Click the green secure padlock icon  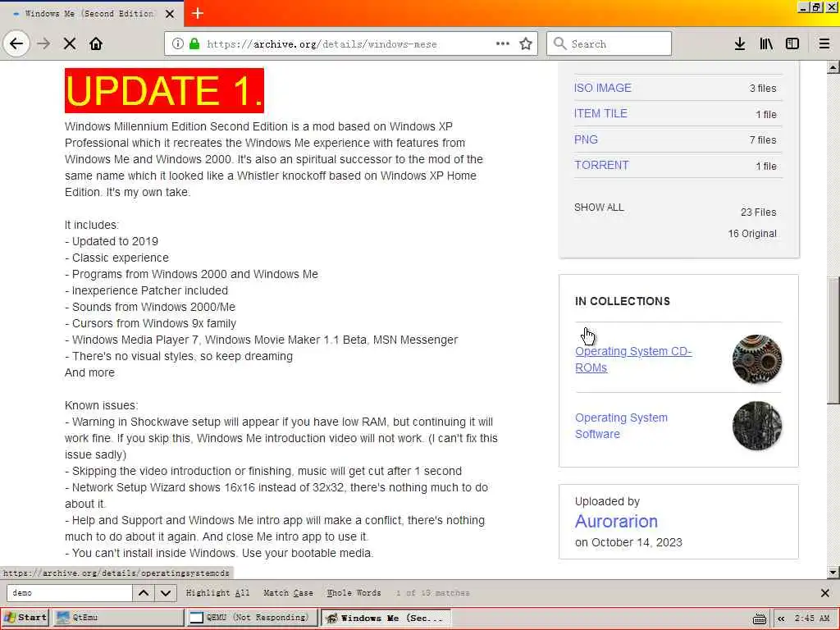click(194, 44)
